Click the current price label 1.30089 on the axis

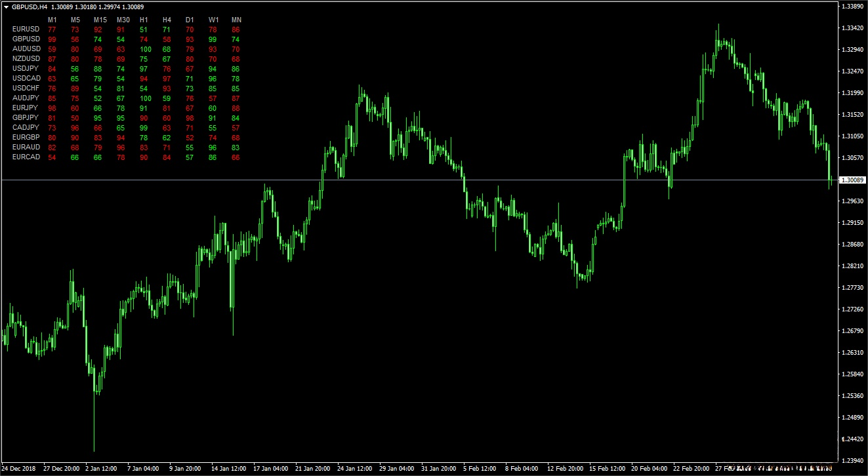[x=851, y=180]
